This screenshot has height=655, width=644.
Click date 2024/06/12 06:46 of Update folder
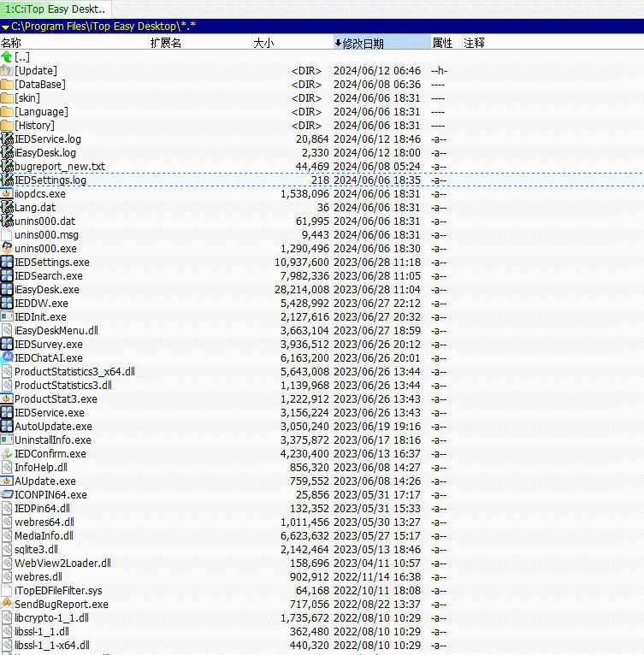point(377,71)
